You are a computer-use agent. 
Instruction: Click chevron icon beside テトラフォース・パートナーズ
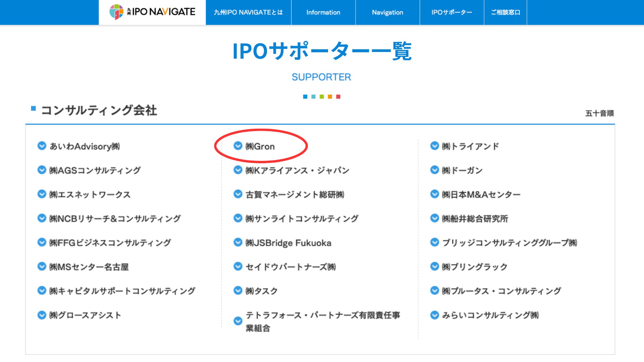point(238,321)
